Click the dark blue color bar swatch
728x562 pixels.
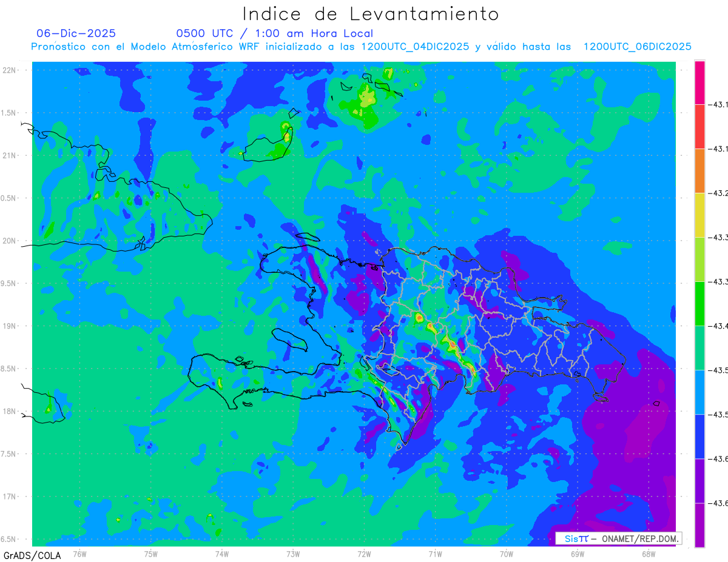[x=699, y=437]
